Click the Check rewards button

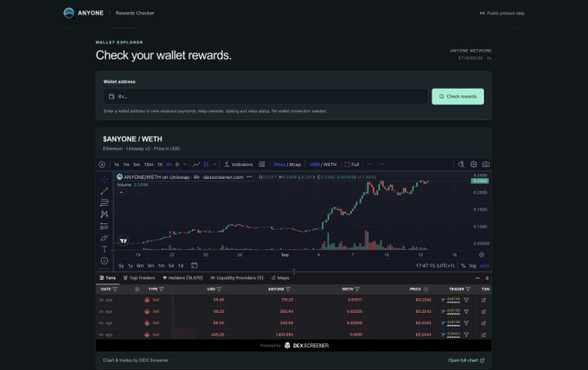(x=457, y=96)
